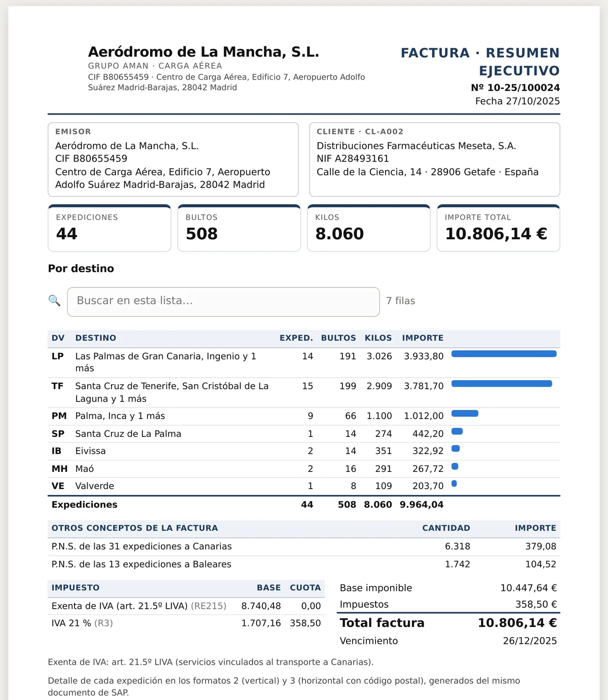
Task: Click the TF destination code
Action: [x=58, y=386]
